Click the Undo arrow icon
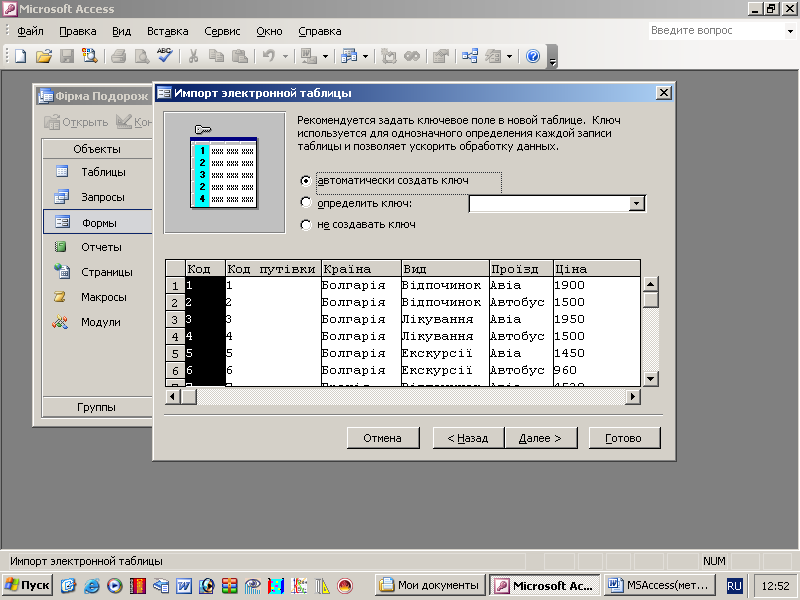The height and width of the screenshot is (600, 800). coord(269,56)
